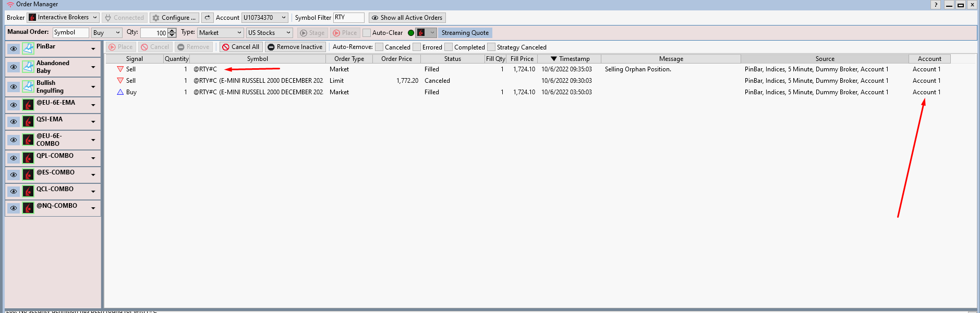980x313 pixels.
Task: Click the @EU-6E-COMBO broker icon
Action: click(28, 140)
